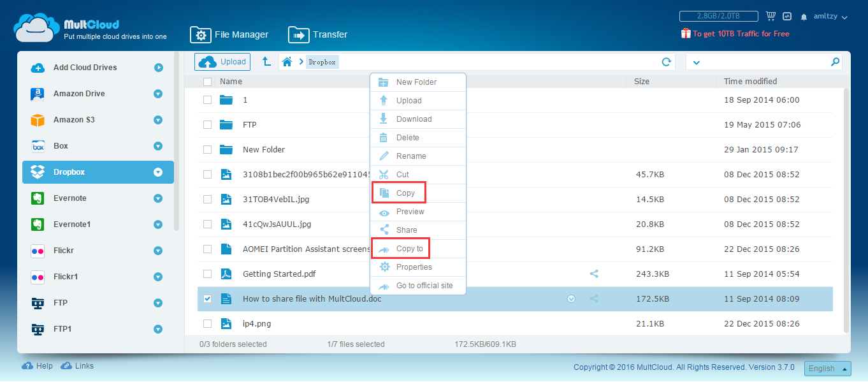This screenshot has height=382, width=868.
Task: Click the PDF icon of Getting Started.pdf
Action: tap(226, 274)
